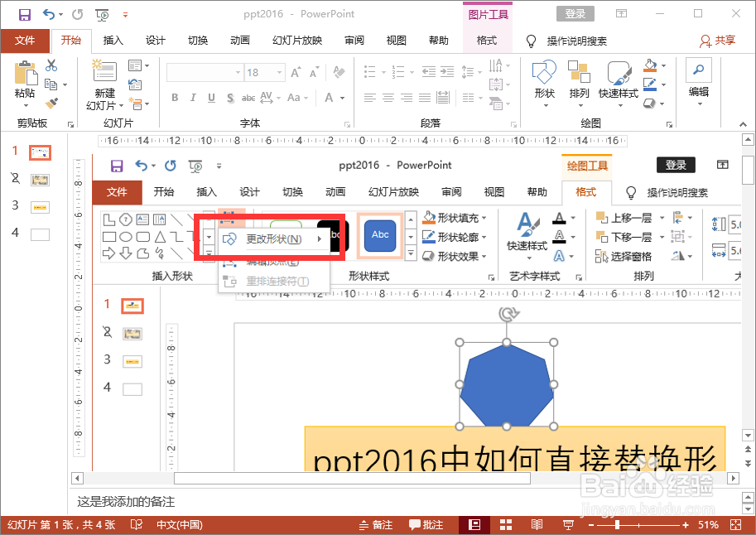
Task: Open the 形状 shapes gallery
Action: tap(544, 83)
